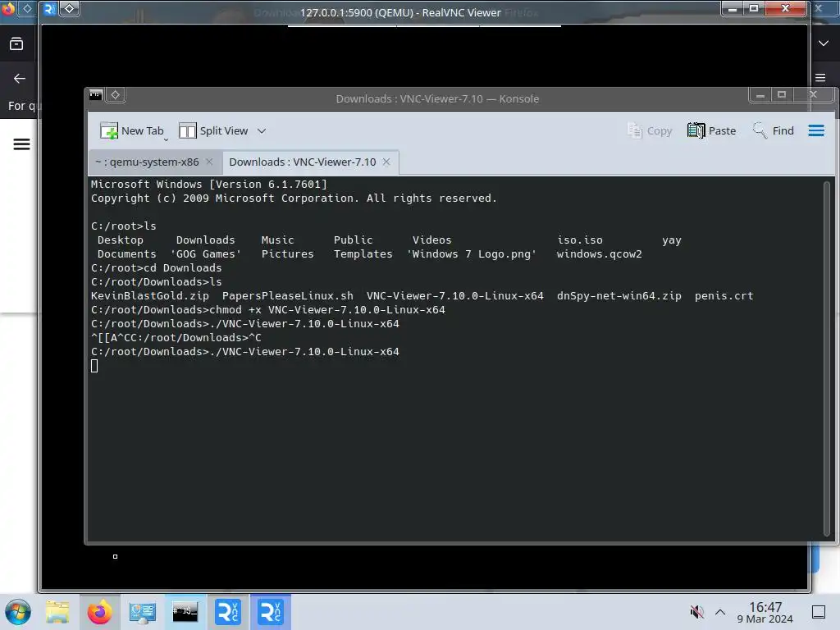840x630 pixels.
Task: Click the terminal cursor block
Action: pyautogui.click(x=94, y=366)
